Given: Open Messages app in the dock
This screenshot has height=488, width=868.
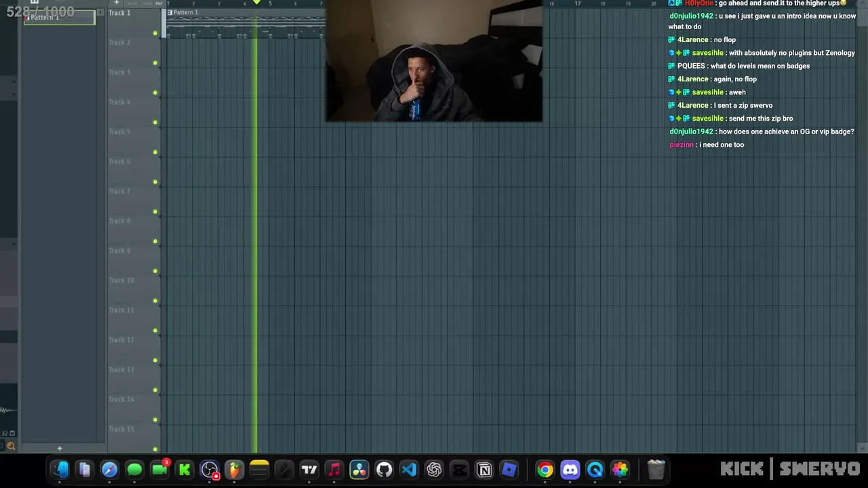Looking at the screenshot, I should pyautogui.click(x=134, y=470).
